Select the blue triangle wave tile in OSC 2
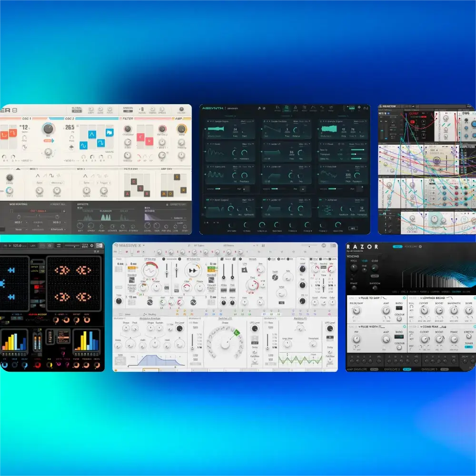Viewport: 476px width, 476px height. [x=92, y=135]
